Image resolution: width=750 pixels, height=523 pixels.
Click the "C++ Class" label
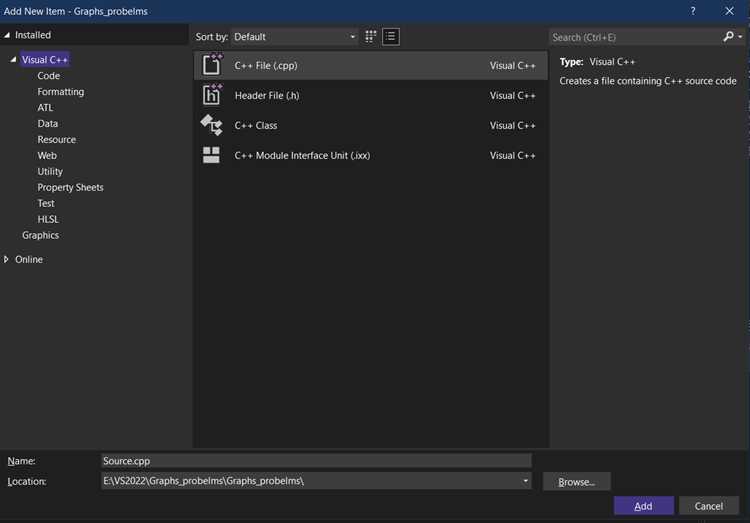256,125
